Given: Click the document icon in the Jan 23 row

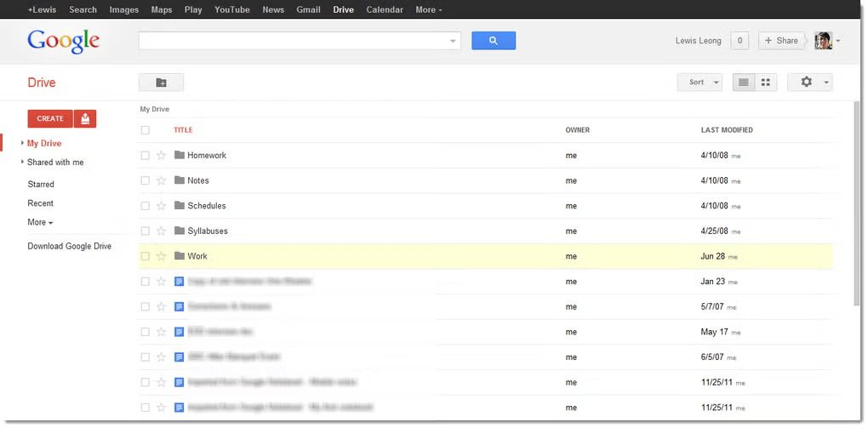Looking at the screenshot, I should (179, 282).
